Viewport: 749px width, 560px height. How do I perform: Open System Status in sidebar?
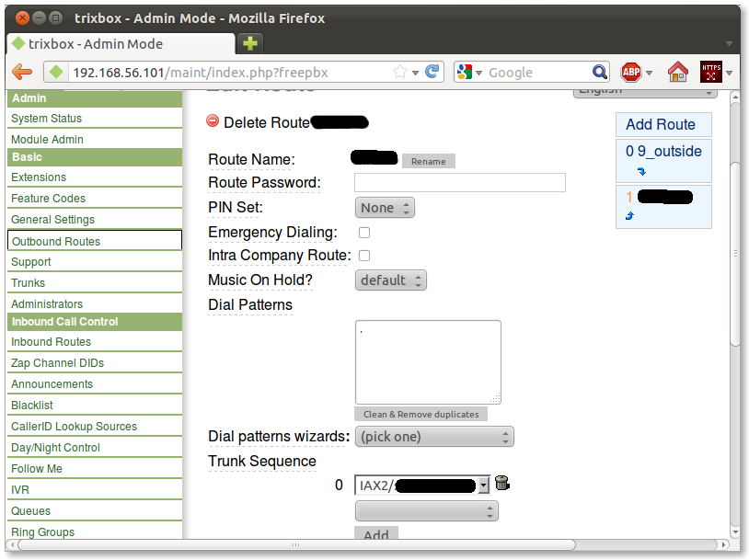point(46,119)
